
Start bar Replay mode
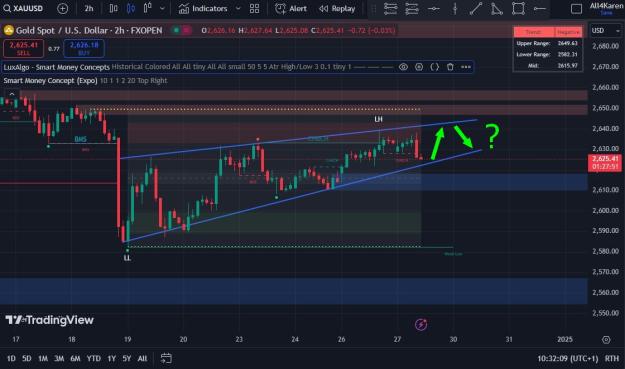337,8
